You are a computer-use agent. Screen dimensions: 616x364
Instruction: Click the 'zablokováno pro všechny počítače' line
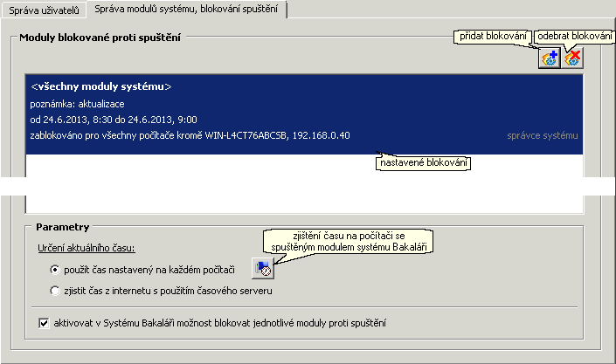[190, 135]
